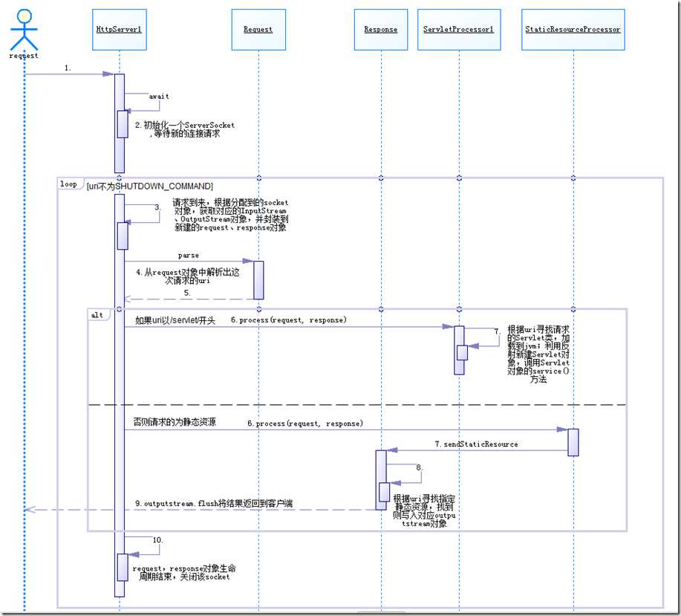Select the ServletProcessor1 lifeline box
This screenshot has width=681, height=616.
click(x=458, y=30)
